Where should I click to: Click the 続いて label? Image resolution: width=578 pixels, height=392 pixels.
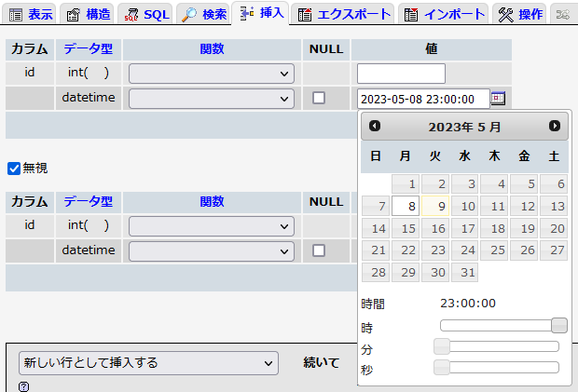[x=321, y=363]
